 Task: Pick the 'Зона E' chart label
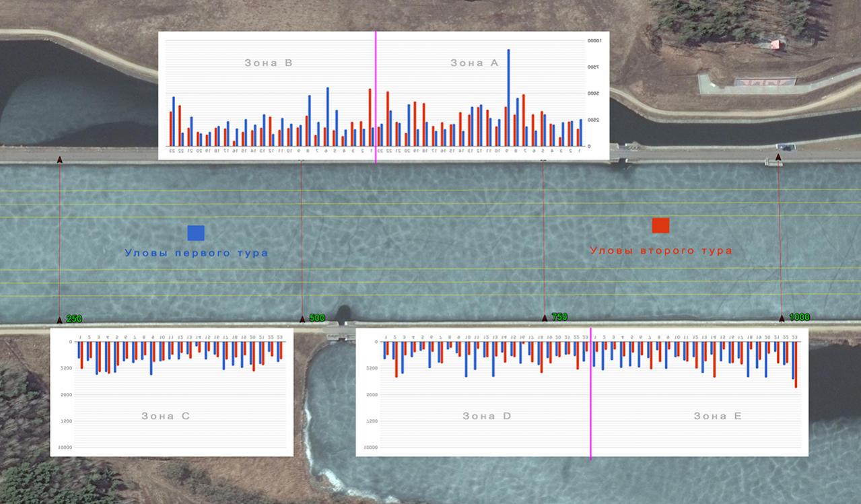718,416
